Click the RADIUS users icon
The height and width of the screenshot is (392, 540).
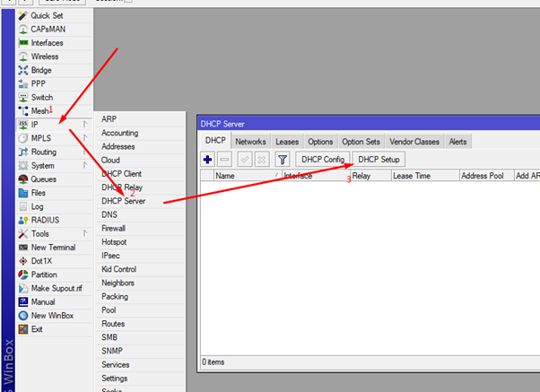[x=23, y=220]
